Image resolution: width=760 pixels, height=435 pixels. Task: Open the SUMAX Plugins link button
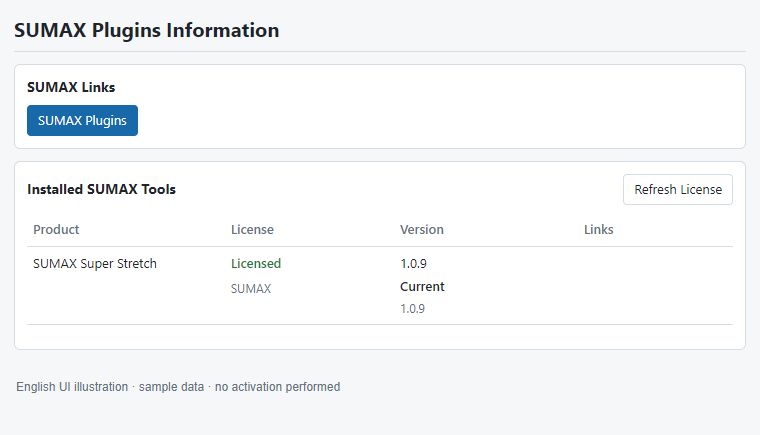pyautogui.click(x=82, y=120)
